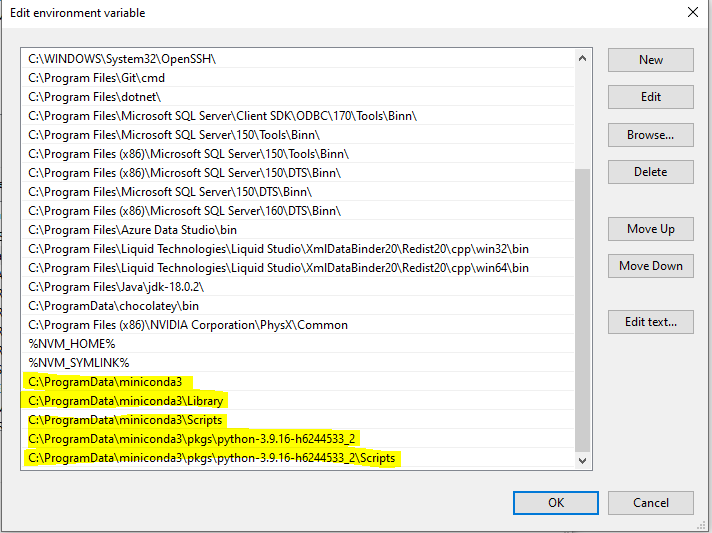
Task: Dismiss the dialog with Cancel
Action: pyautogui.click(x=651, y=503)
